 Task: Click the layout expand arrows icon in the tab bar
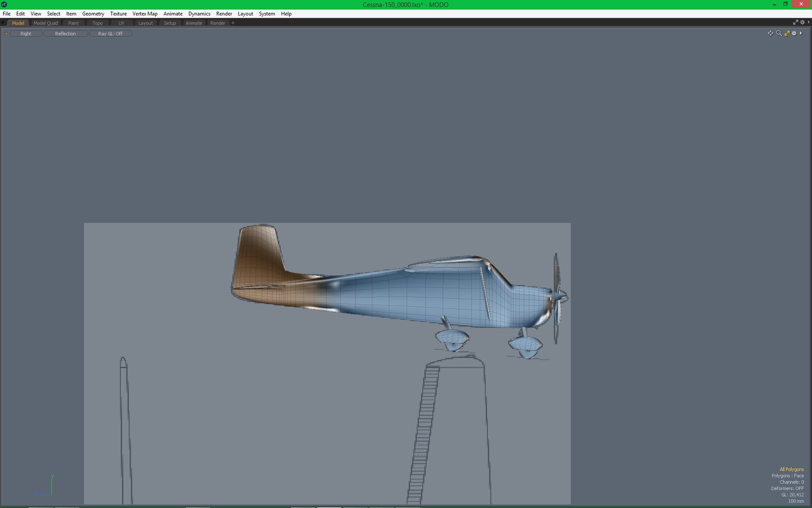pyautogui.click(x=796, y=23)
